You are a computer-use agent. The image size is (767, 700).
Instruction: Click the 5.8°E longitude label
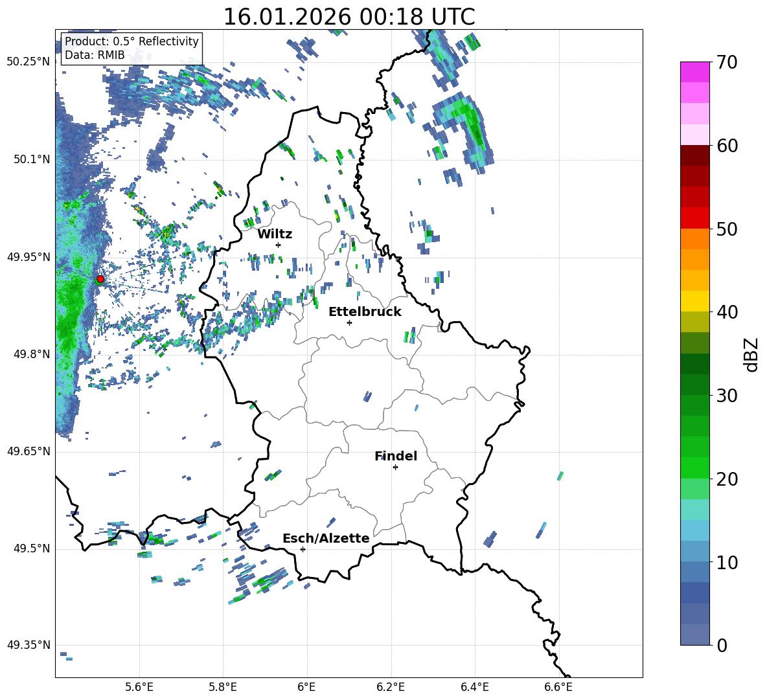point(223,687)
